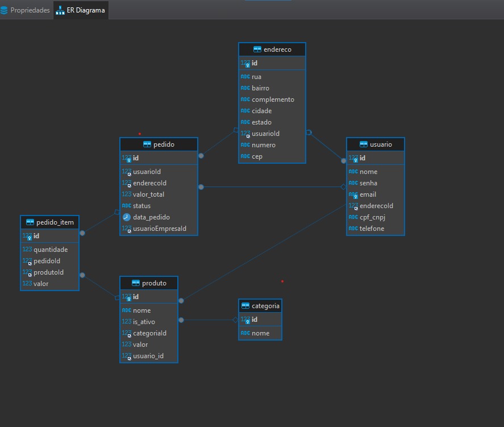Screen dimensions: 504x427
Task: Switch to the Propriedades tab
Action: pos(25,10)
